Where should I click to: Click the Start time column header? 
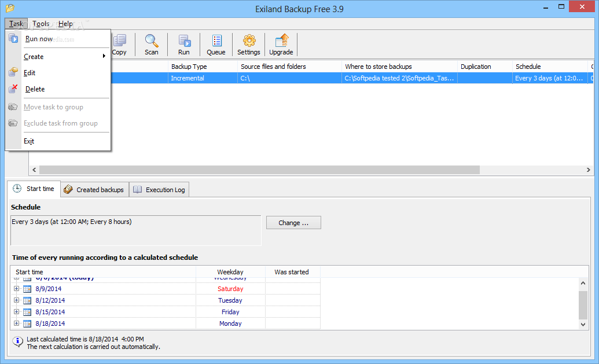(x=103, y=272)
